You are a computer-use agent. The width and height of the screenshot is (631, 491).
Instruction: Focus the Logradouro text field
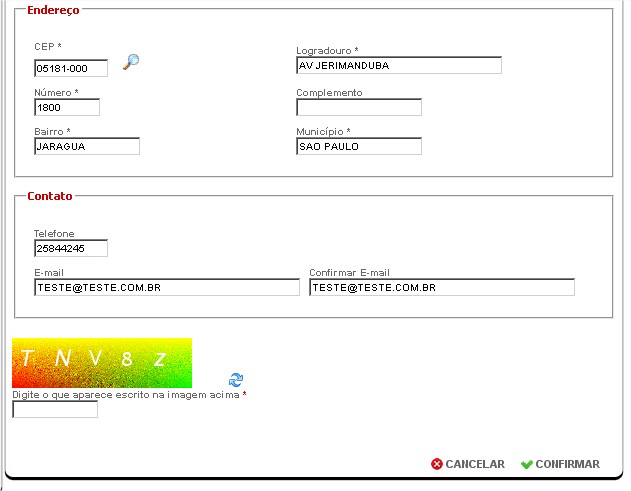pos(398,66)
